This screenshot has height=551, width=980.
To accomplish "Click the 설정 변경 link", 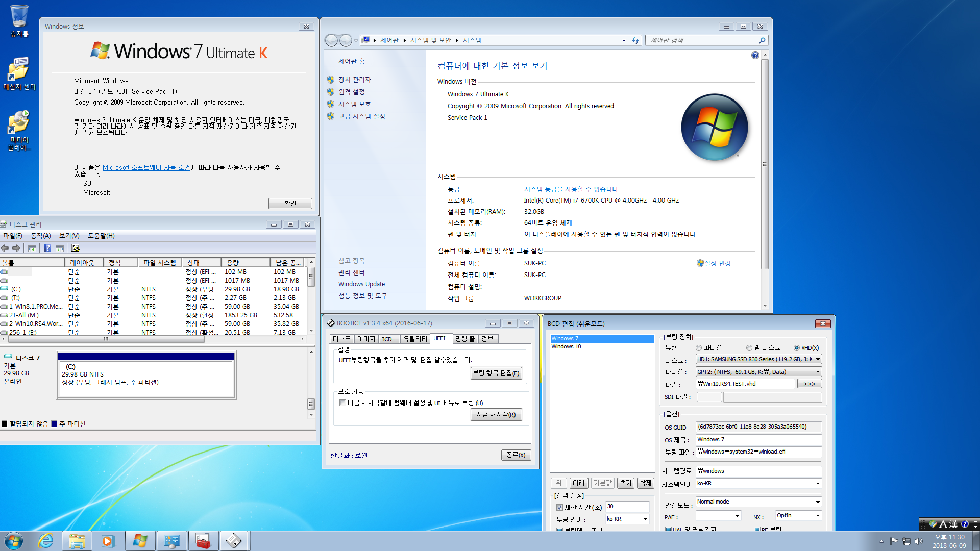I will click(718, 263).
